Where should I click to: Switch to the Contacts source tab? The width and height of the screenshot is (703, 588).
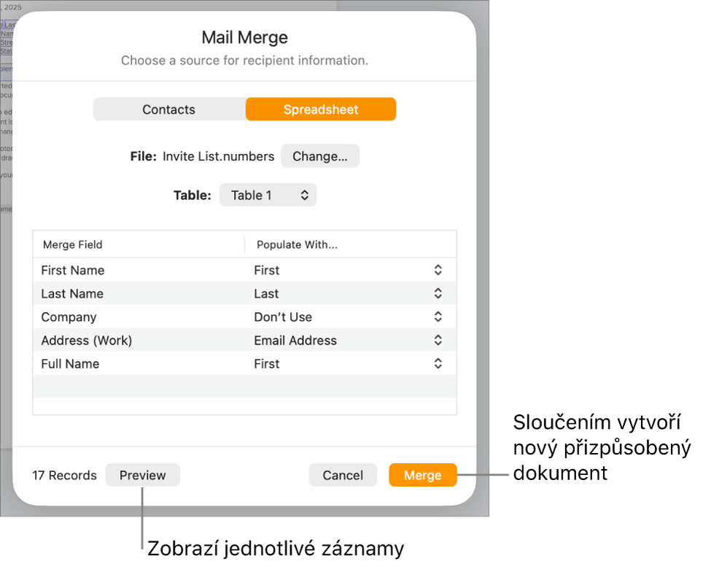coord(168,109)
